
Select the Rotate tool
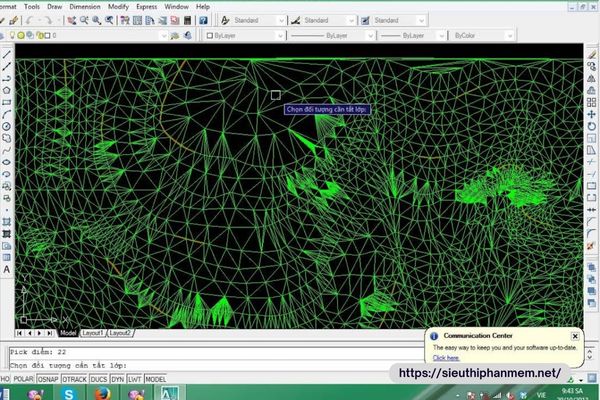[592, 126]
